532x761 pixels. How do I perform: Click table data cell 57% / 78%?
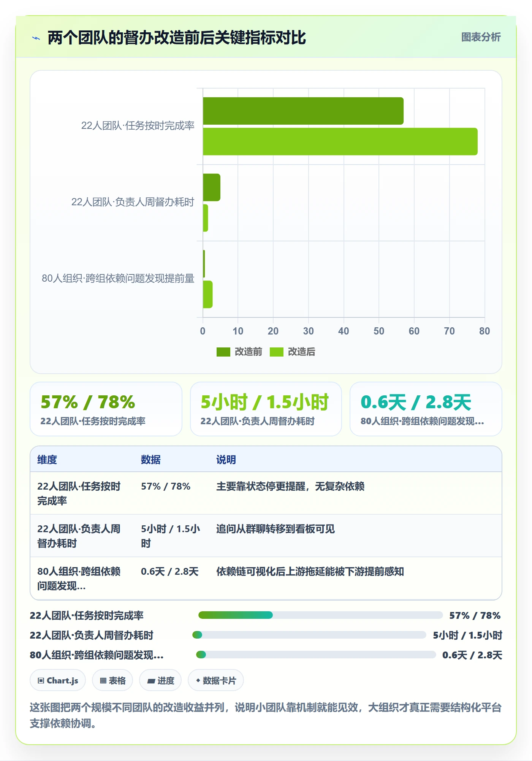click(x=166, y=486)
